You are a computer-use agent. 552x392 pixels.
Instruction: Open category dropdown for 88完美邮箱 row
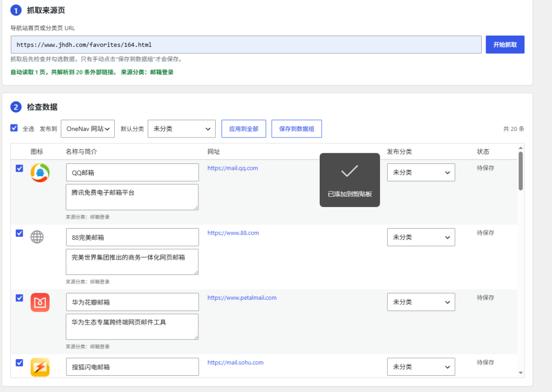tap(421, 237)
